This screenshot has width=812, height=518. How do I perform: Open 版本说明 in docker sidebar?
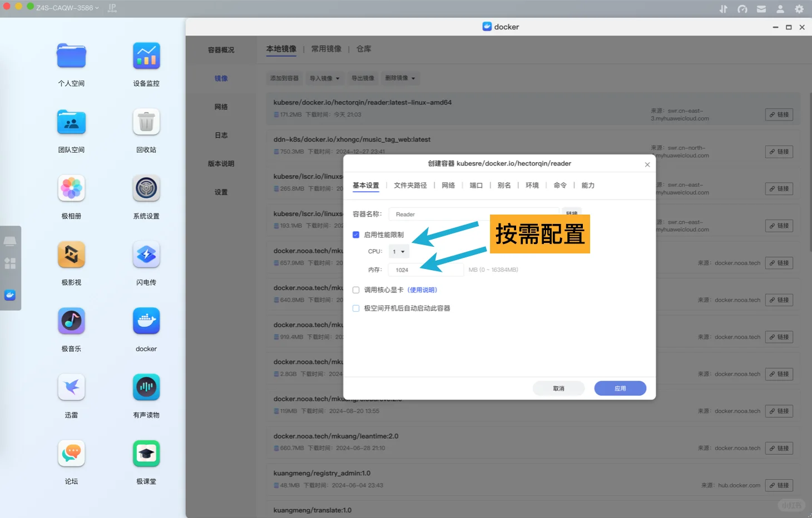[221, 163]
